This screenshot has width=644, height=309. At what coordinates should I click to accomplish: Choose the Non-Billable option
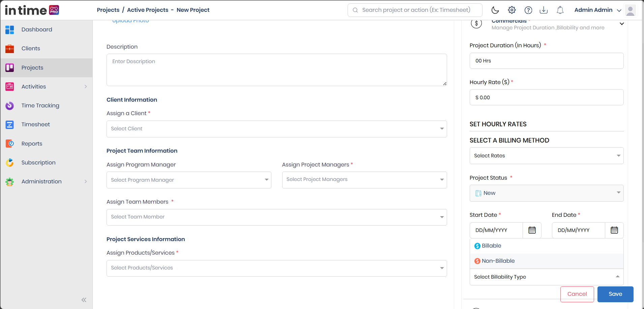(x=547, y=261)
